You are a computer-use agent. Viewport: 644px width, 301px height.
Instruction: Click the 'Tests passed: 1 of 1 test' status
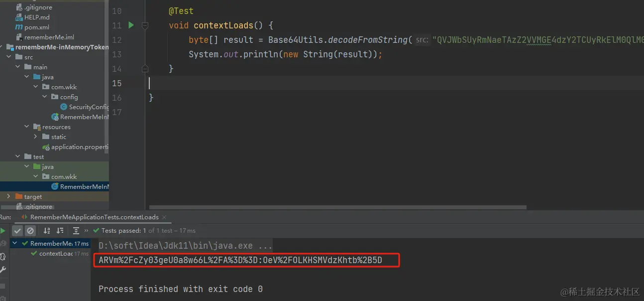point(148,231)
